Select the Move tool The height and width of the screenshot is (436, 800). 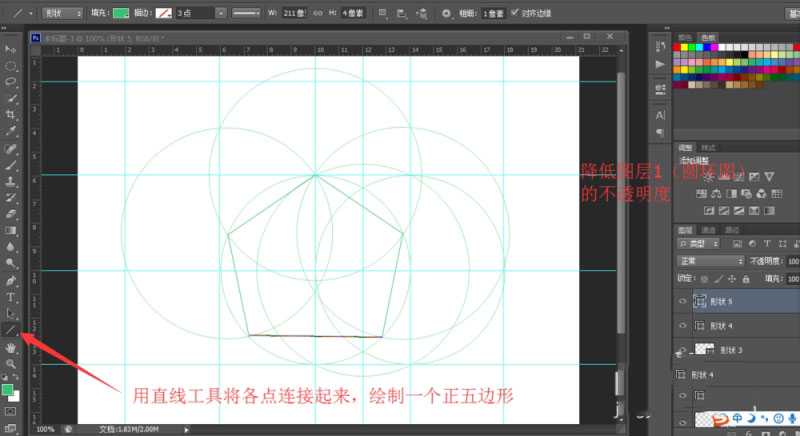click(x=11, y=49)
